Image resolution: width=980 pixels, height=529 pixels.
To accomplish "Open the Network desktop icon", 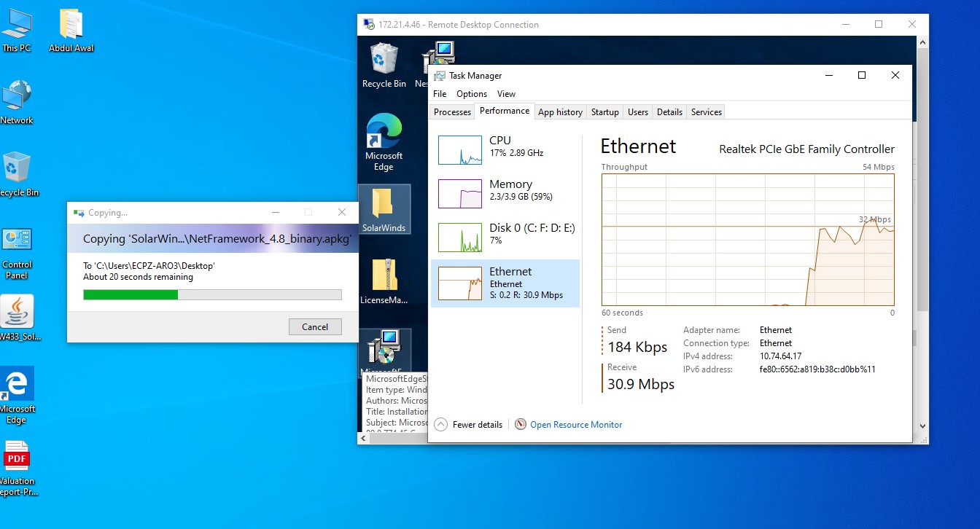I will 16,102.
